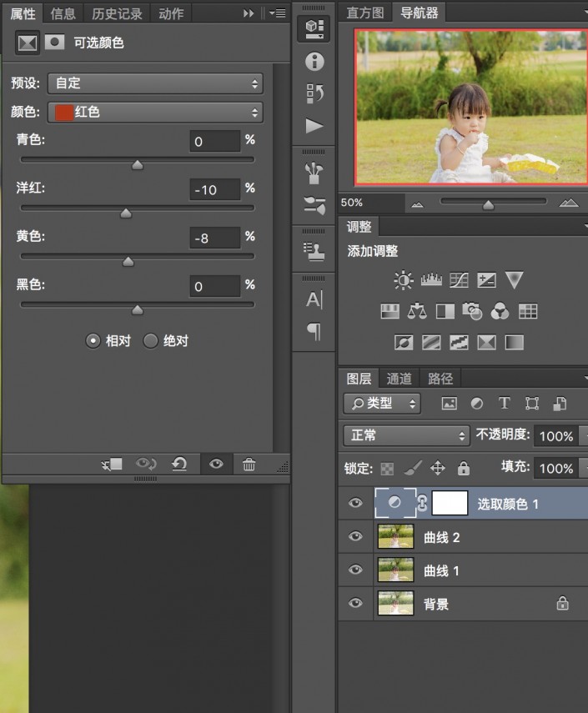
Task: Add a Selective Color adjustment icon
Action: (486, 343)
